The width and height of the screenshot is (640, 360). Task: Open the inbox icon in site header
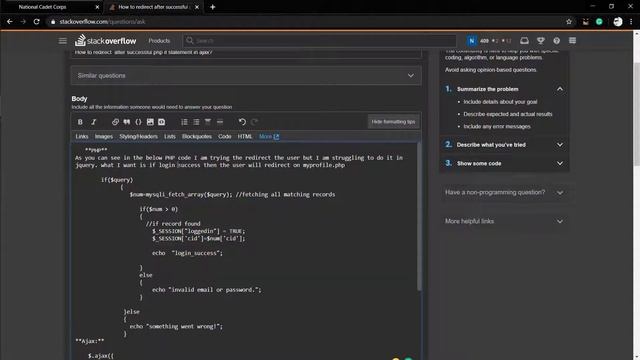tap(524, 41)
